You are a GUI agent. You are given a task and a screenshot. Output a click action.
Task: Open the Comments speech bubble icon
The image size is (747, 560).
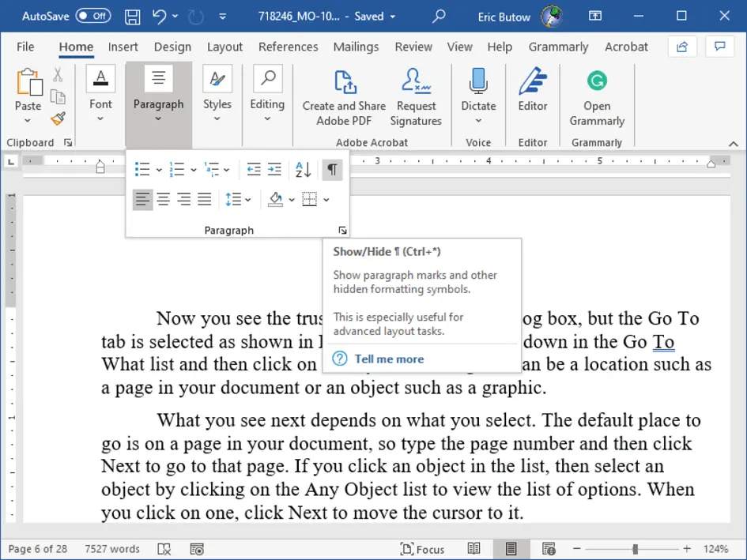pos(720,47)
